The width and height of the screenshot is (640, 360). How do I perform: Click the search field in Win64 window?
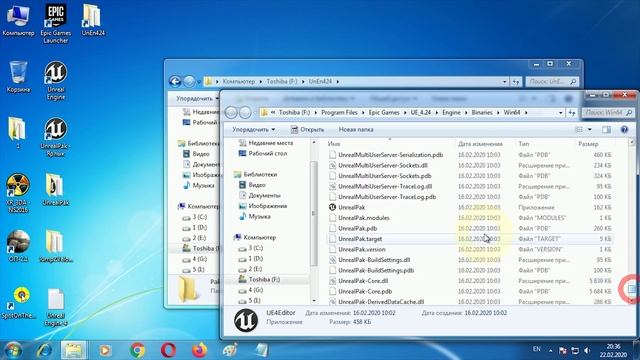tap(609, 112)
